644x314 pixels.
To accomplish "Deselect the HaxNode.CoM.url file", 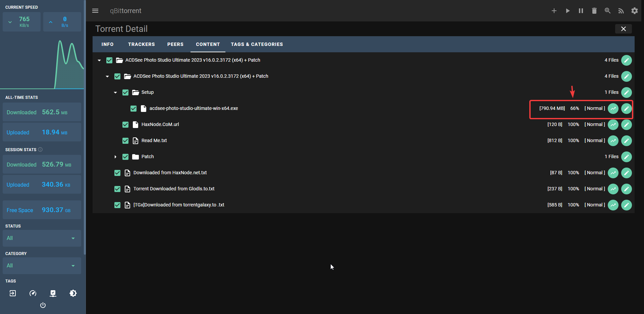I will (x=125, y=124).
